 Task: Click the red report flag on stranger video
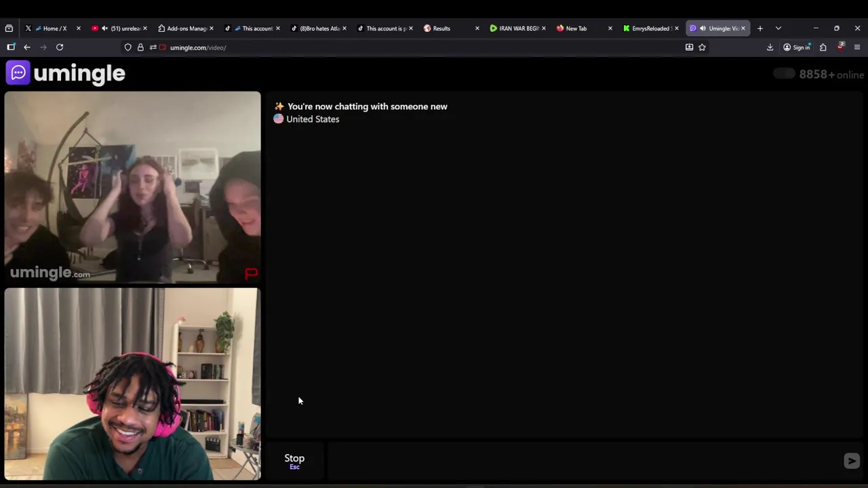click(251, 273)
